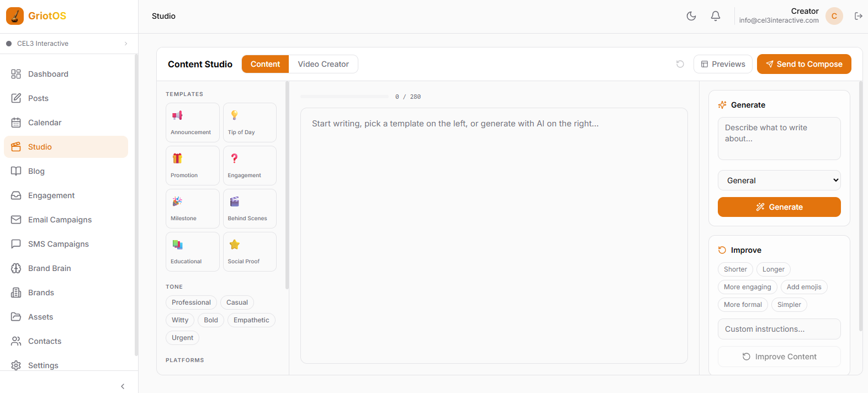Pick the Tip of Day lightbulb template

[250, 123]
